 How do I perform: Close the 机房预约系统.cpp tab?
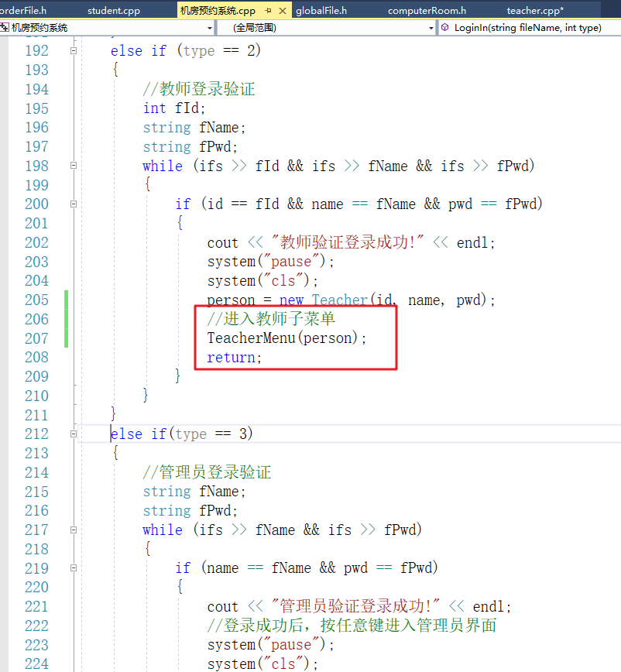coord(282,11)
